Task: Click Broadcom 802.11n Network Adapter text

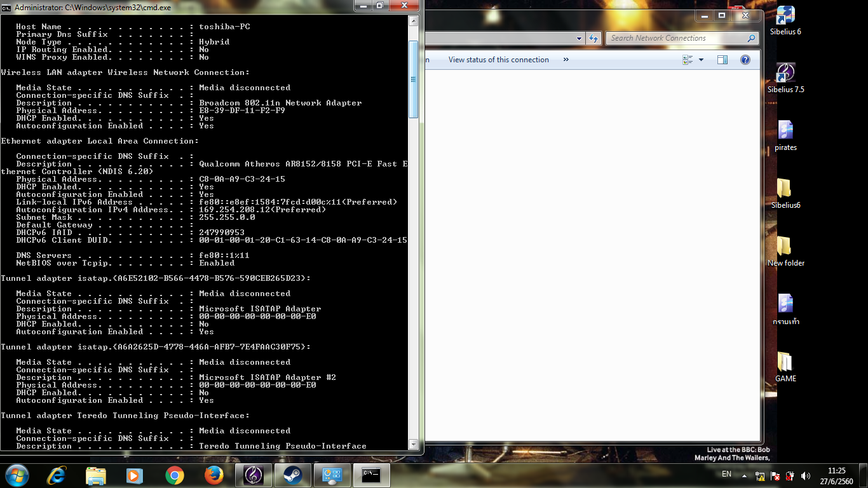Action: click(x=280, y=103)
